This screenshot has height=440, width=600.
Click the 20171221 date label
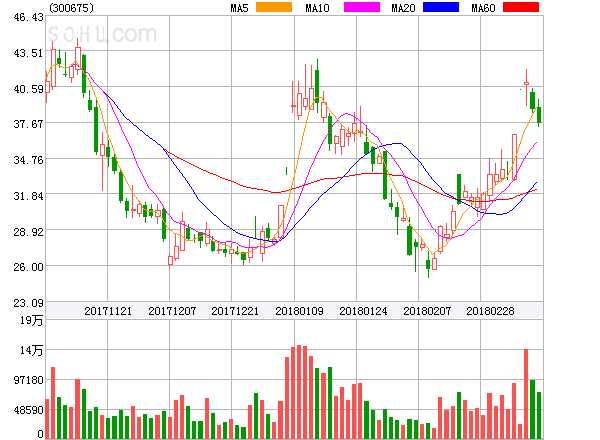235,311
